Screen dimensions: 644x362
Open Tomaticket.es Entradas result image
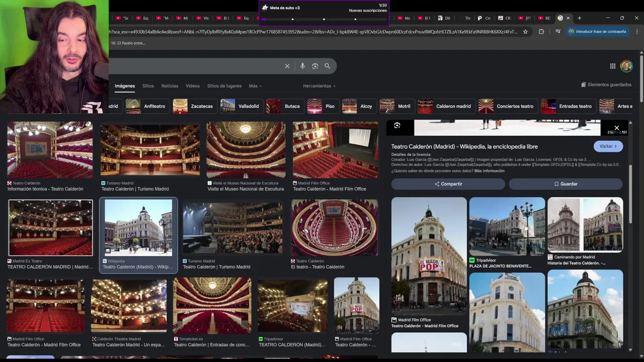click(x=212, y=305)
